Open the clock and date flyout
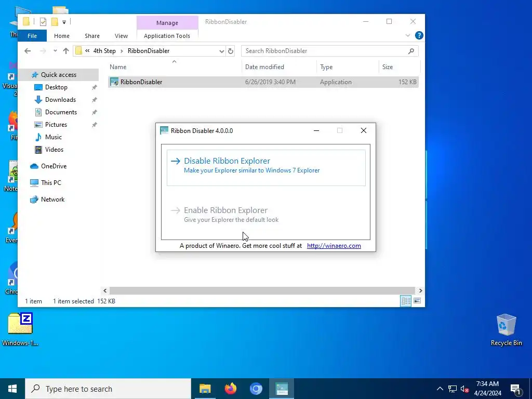The image size is (532, 399). tap(487, 389)
